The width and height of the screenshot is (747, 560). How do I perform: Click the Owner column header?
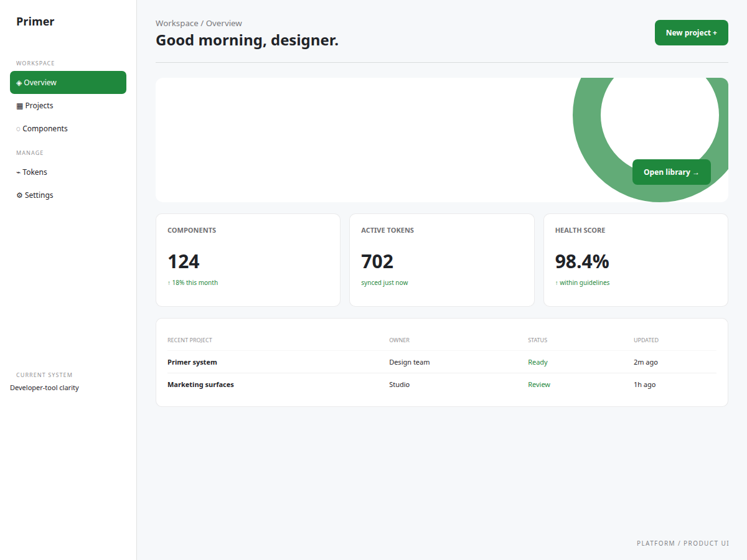tap(400, 340)
